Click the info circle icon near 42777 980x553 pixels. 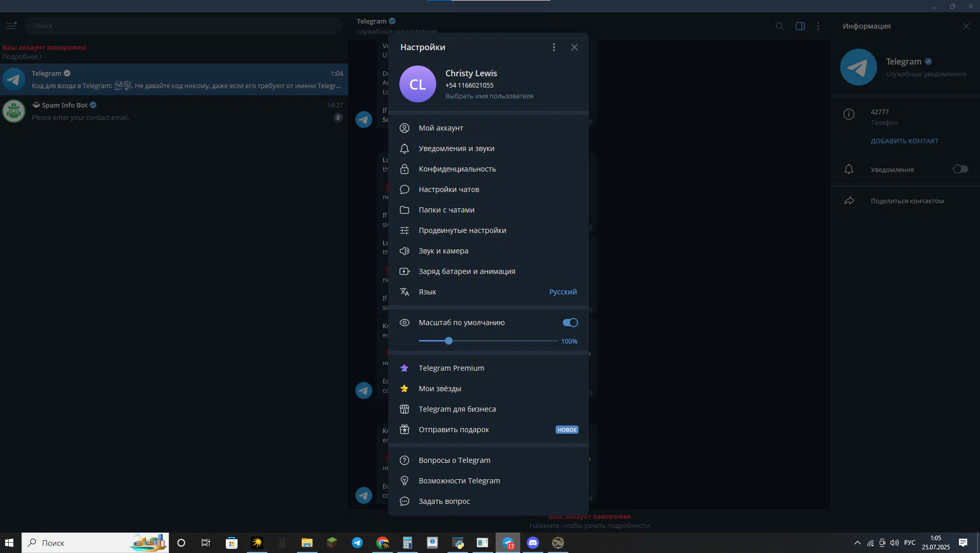click(849, 114)
